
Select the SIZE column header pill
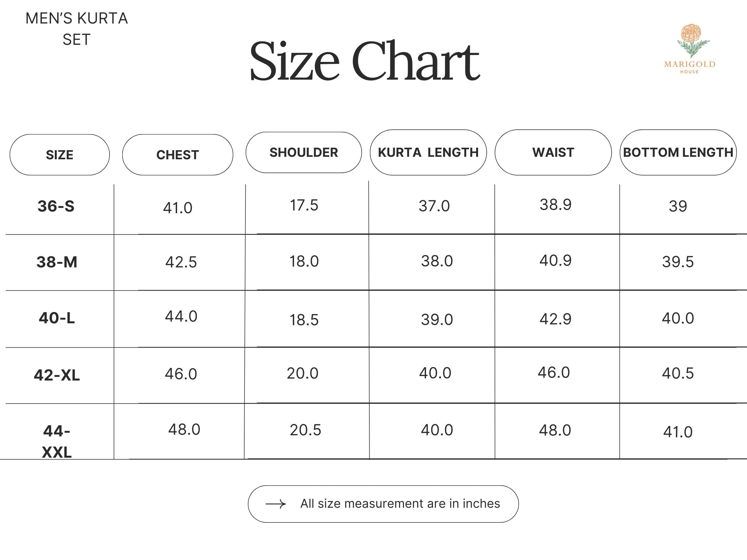(x=60, y=155)
